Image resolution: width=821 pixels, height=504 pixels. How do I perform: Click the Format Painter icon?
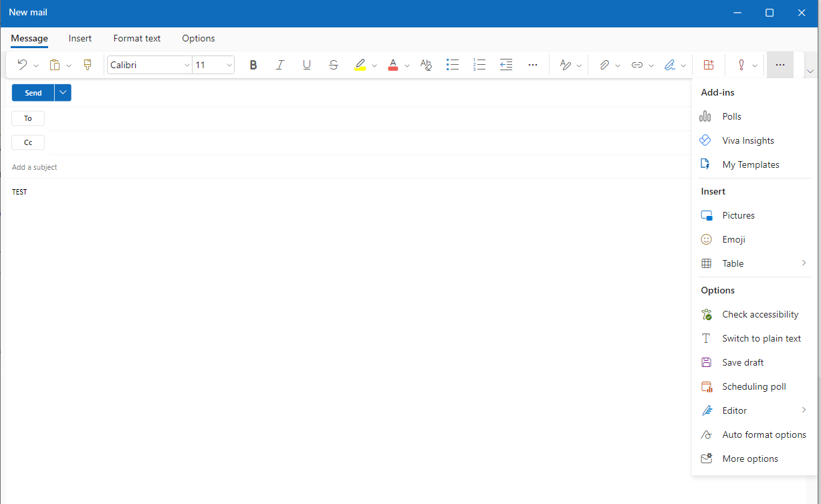pos(87,65)
